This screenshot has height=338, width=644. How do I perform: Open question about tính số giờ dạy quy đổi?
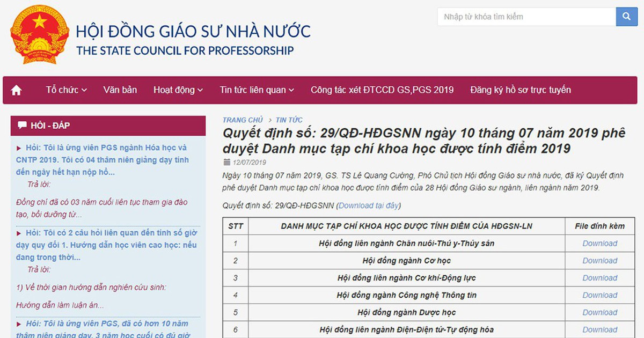[x=107, y=245]
